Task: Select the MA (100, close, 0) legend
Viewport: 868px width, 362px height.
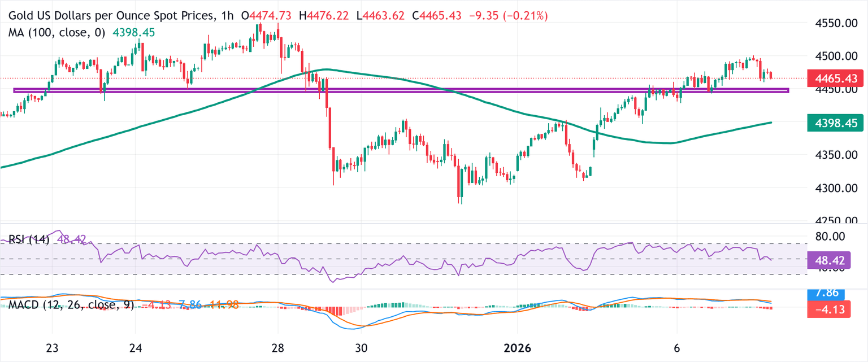Action: coord(57,33)
